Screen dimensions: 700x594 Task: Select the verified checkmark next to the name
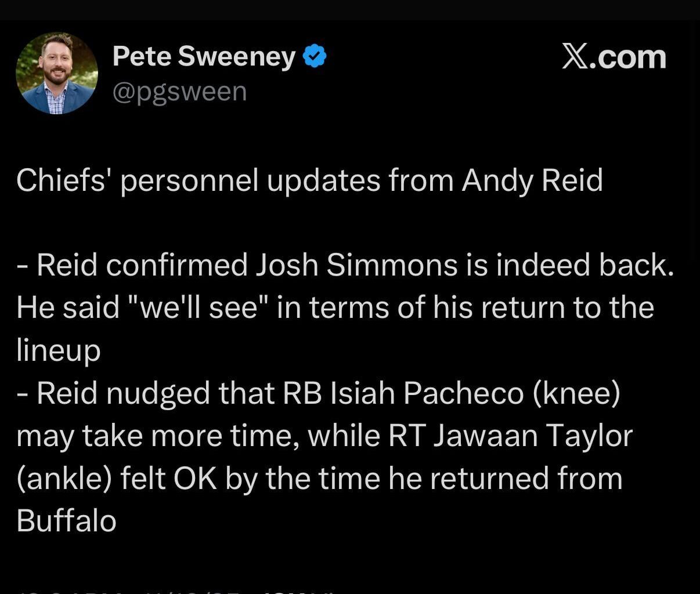click(x=315, y=56)
